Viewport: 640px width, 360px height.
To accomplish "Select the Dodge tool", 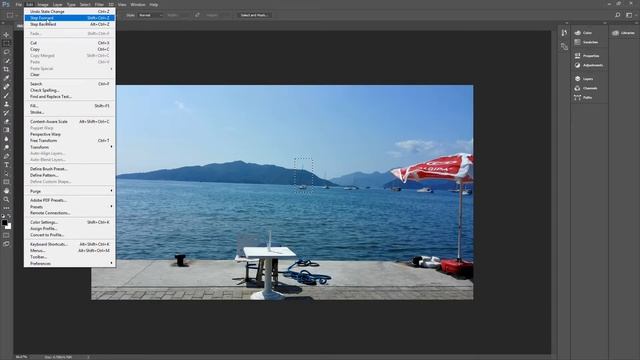I will coord(6,147).
